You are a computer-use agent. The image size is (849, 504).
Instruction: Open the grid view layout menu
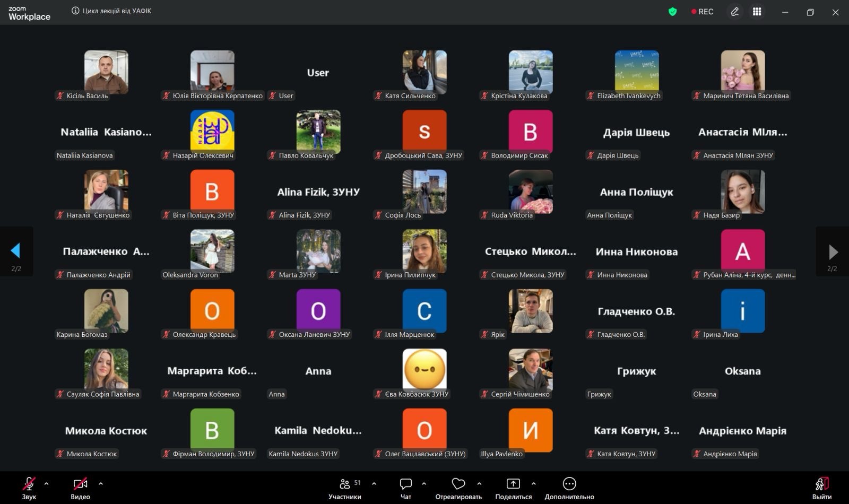(x=757, y=12)
